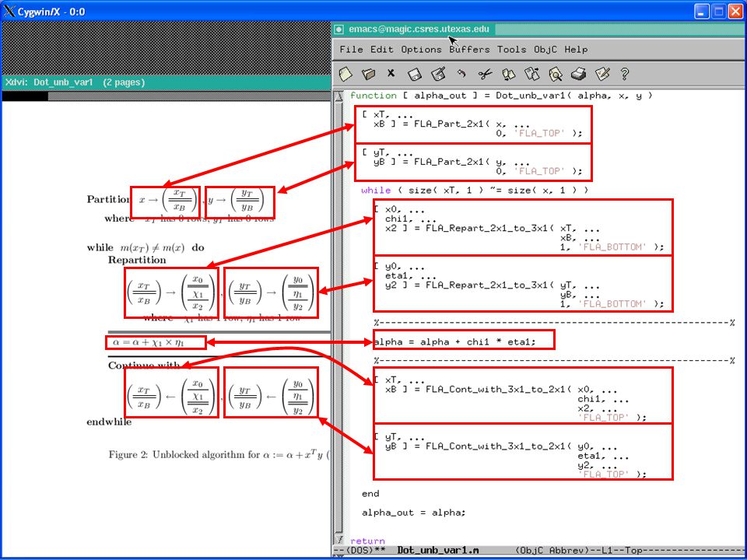
Task: Click the Emacs vertical scrollbar track
Action: pyautogui.click(x=338, y=317)
